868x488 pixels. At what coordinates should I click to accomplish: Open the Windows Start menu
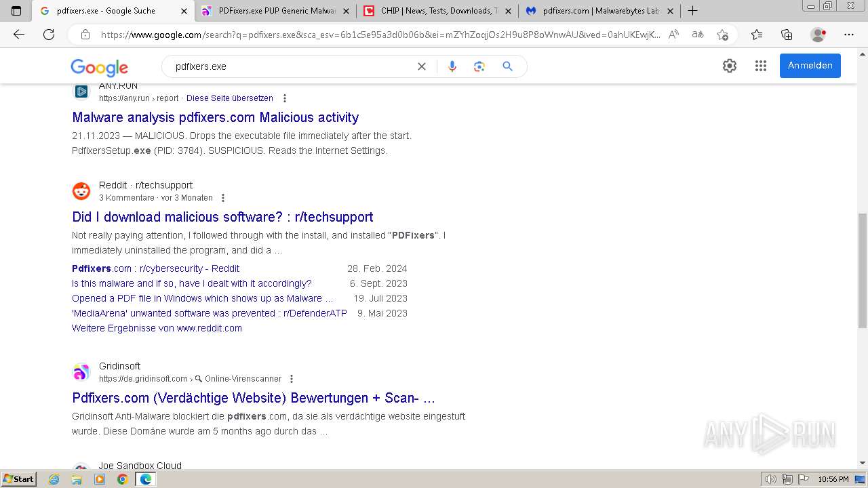pyautogui.click(x=18, y=479)
